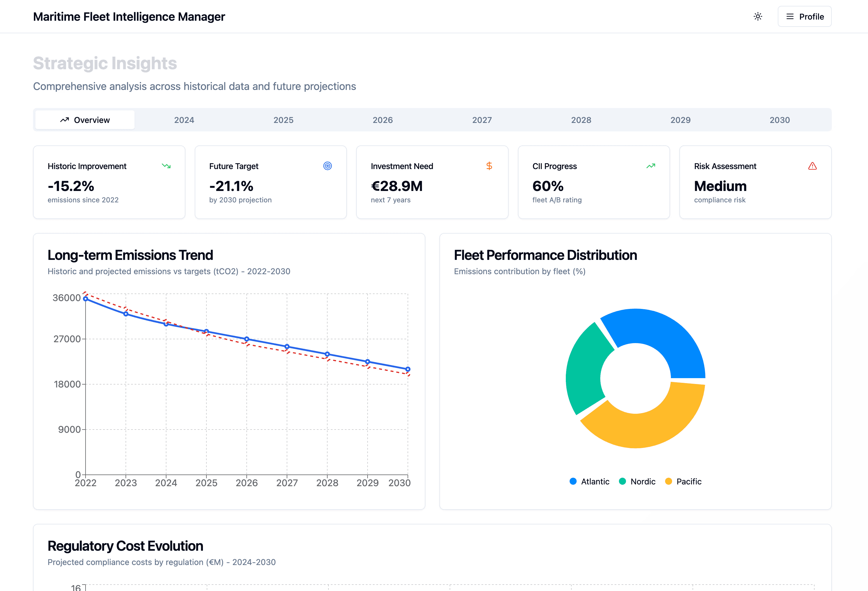
Task: Select the 2030 projection tab
Action: [x=780, y=120]
